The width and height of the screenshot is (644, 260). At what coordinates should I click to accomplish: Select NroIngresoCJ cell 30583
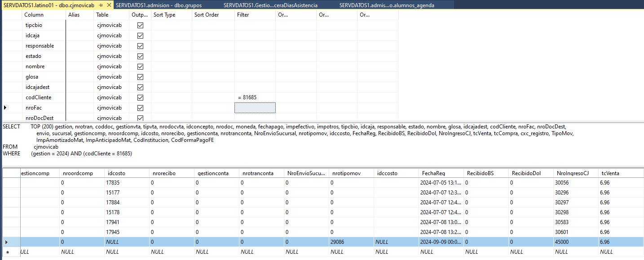pos(576,222)
